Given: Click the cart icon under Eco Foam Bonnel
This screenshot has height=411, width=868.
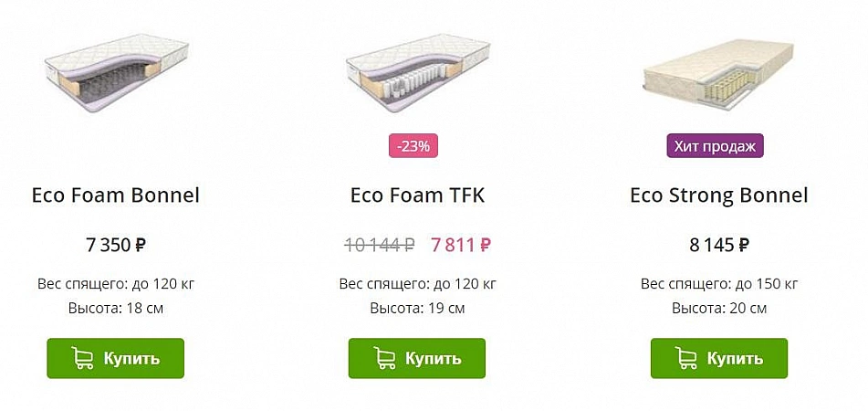Looking at the screenshot, I should coord(83,358).
